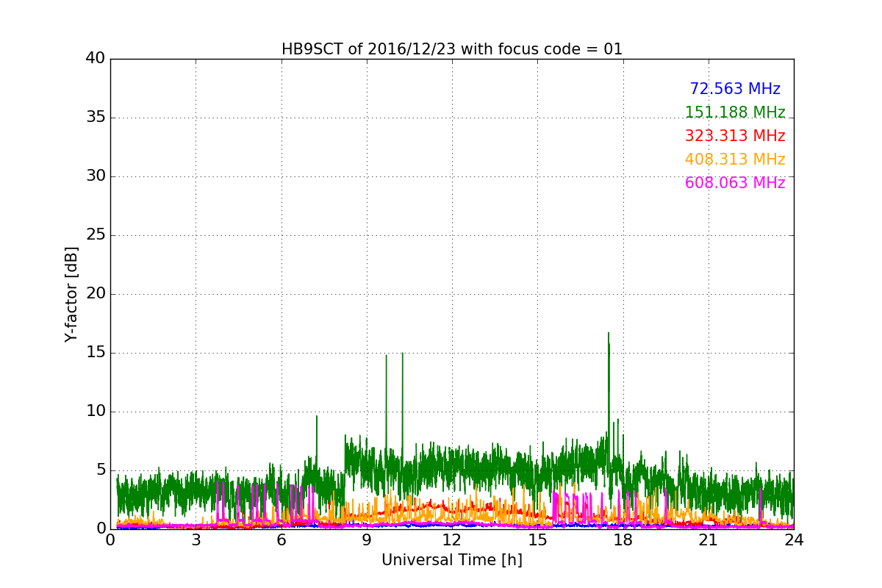This screenshot has height=588, width=882.
Task: Click the y-axis tick label 25
Action: 96,235
